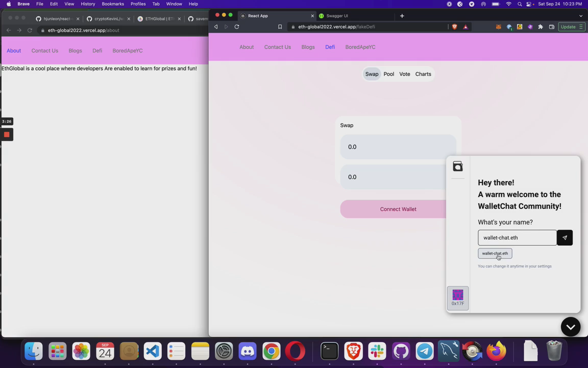Open Control Center in the menu bar
The width and height of the screenshot is (588, 368).
click(x=529, y=4)
